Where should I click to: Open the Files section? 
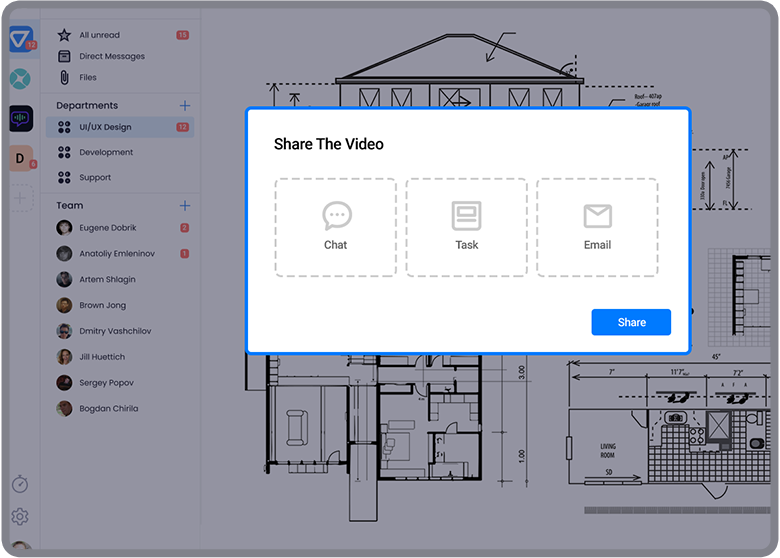click(88, 77)
